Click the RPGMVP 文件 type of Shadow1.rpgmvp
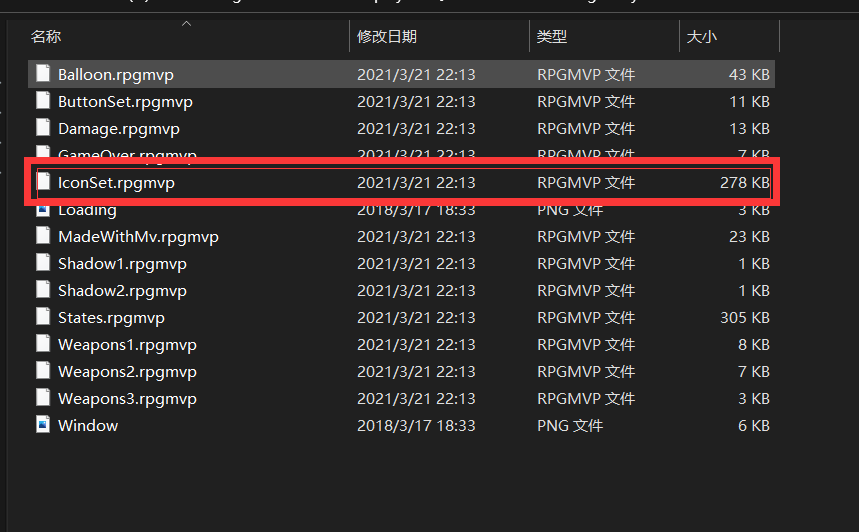This screenshot has width=859, height=532. click(x=586, y=264)
